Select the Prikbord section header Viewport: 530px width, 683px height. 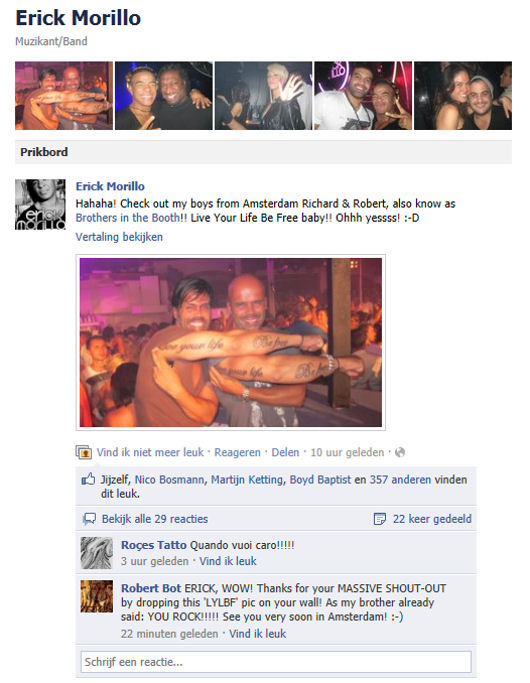263,152
